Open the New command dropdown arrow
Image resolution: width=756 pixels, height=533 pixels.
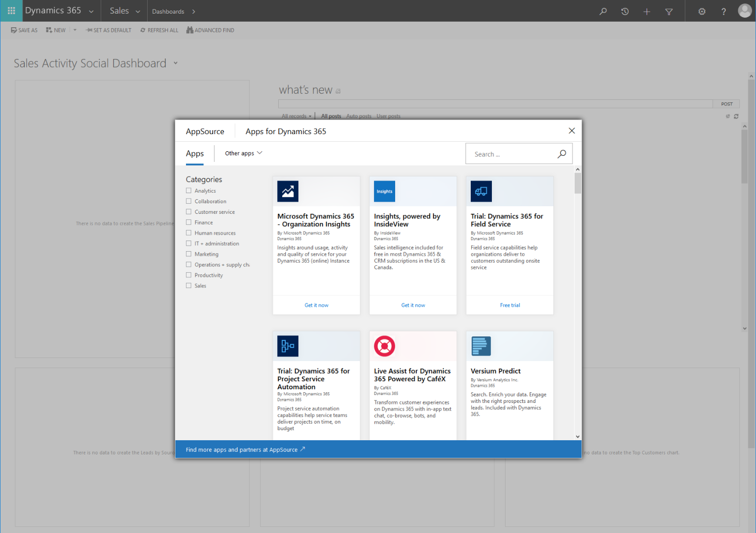(75, 30)
